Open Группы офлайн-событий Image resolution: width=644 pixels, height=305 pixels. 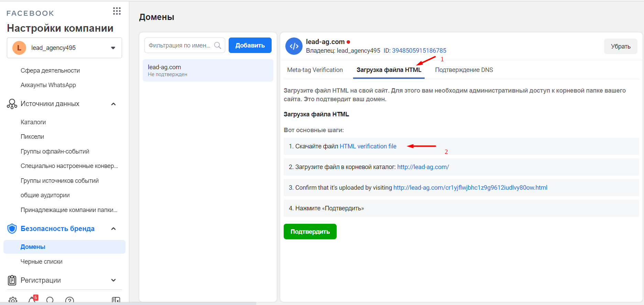tap(55, 151)
